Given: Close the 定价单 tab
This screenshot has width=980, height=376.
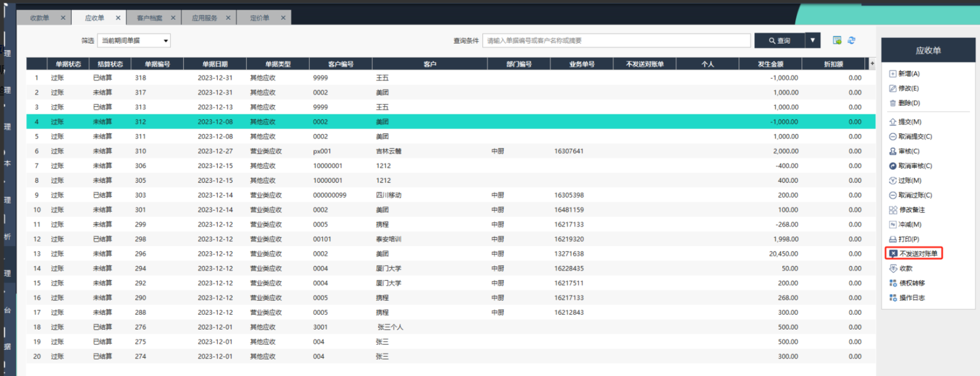Looking at the screenshot, I should click(x=283, y=18).
